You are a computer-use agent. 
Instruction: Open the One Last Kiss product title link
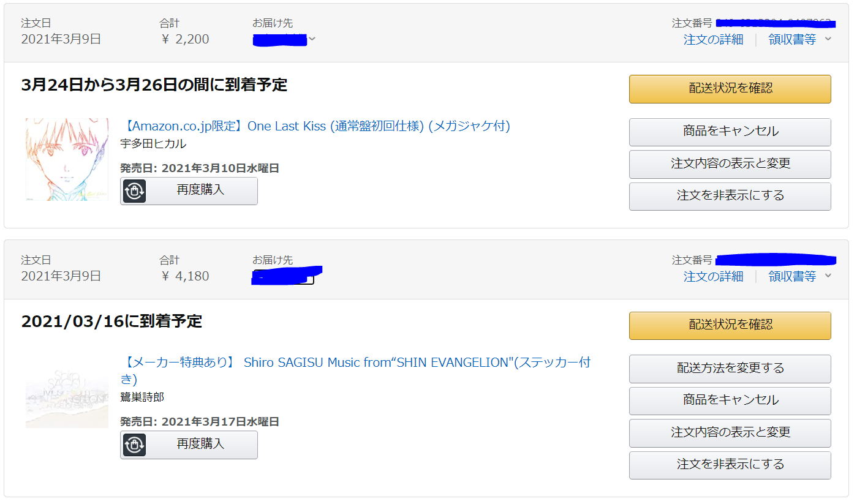317,126
